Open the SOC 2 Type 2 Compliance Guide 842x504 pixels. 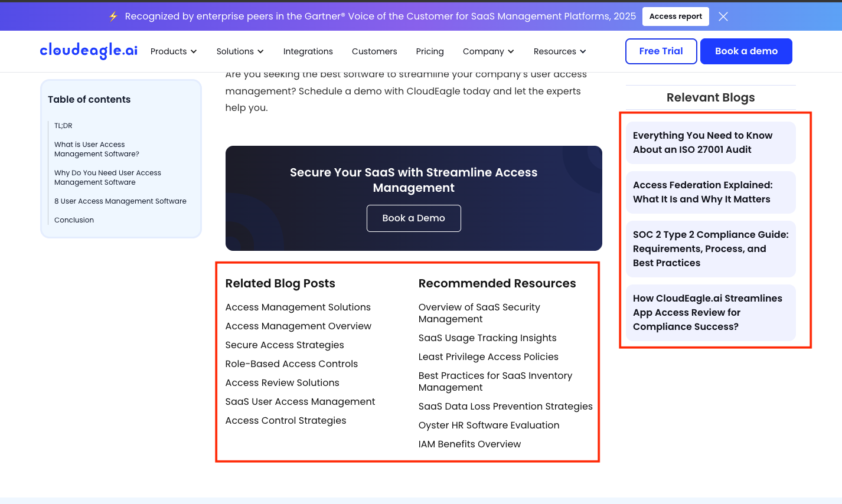[710, 248]
